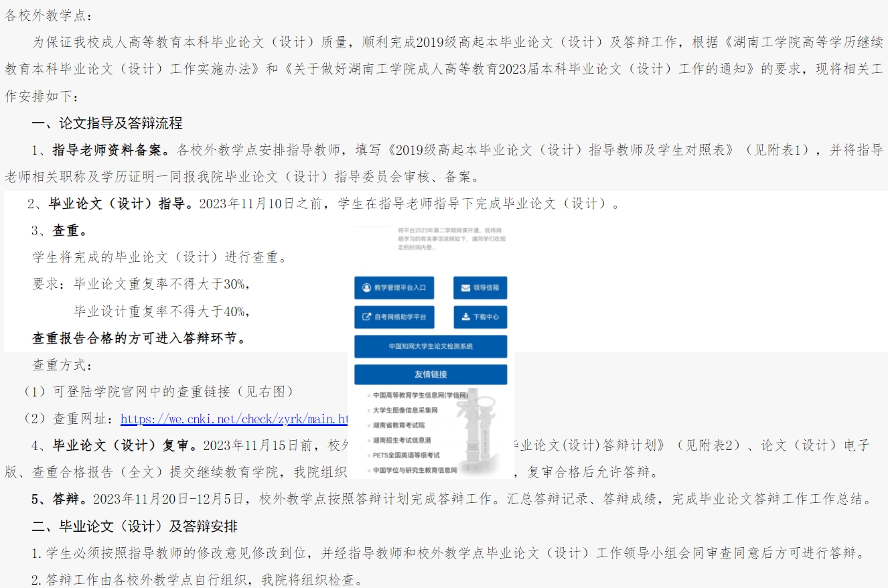Click text 毕业论文重复率不得大于30%
Viewport: 888px width, 588px height.
159,284
